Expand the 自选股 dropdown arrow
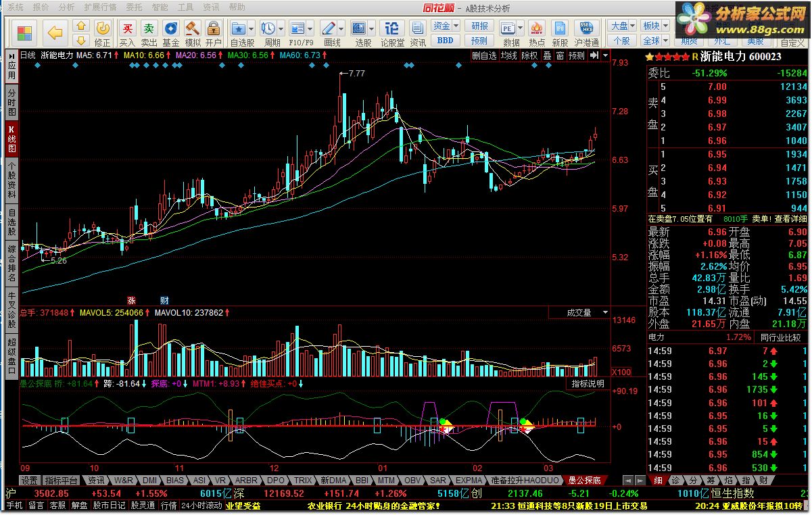The width and height of the screenshot is (812, 515). (251, 29)
